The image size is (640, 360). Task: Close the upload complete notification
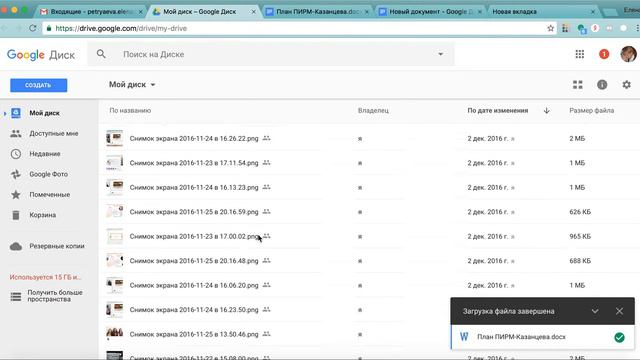tap(619, 311)
